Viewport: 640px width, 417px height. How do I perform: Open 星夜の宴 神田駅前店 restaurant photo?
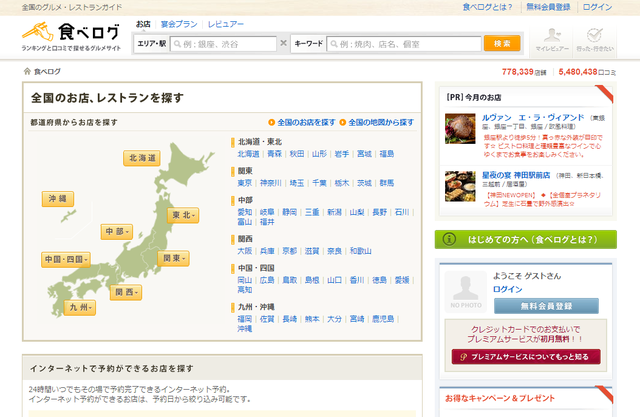tap(460, 186)
